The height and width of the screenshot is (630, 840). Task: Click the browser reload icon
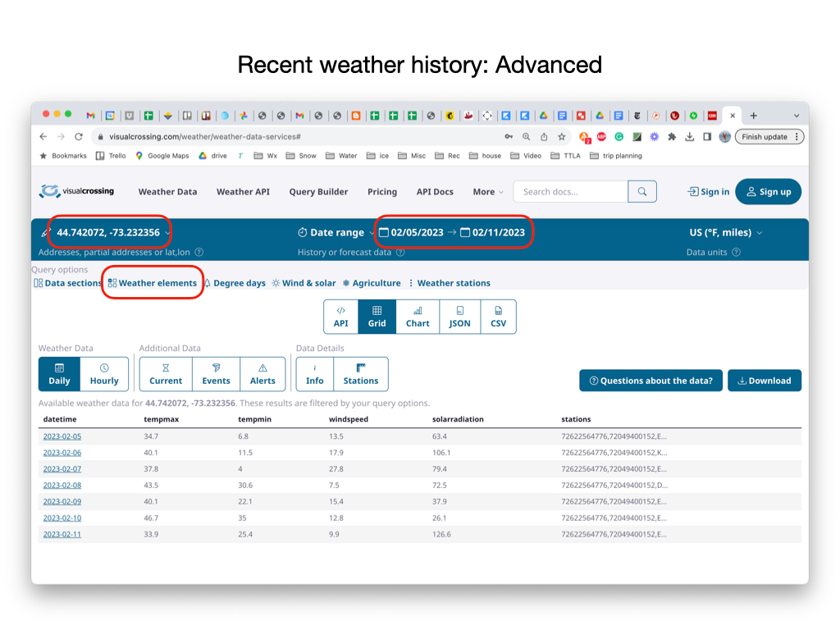(79, 137)
